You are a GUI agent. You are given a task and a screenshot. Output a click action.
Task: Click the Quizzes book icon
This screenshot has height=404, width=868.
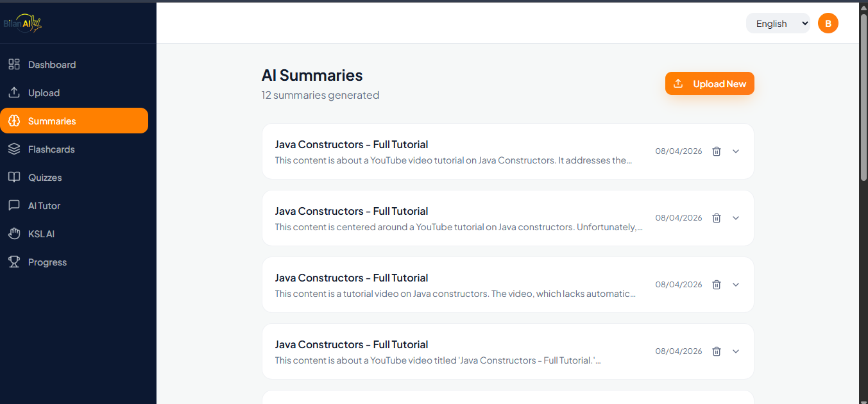click(14, 178)
